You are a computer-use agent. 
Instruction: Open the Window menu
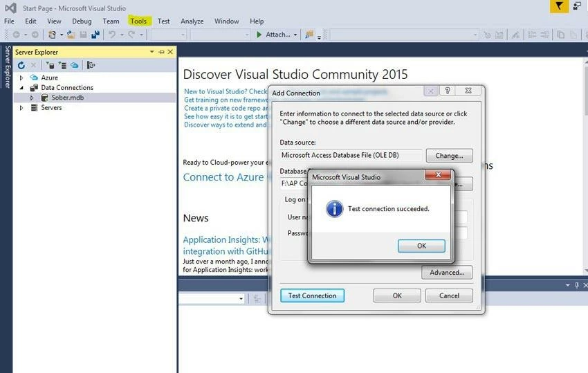(x=226, y=21)
